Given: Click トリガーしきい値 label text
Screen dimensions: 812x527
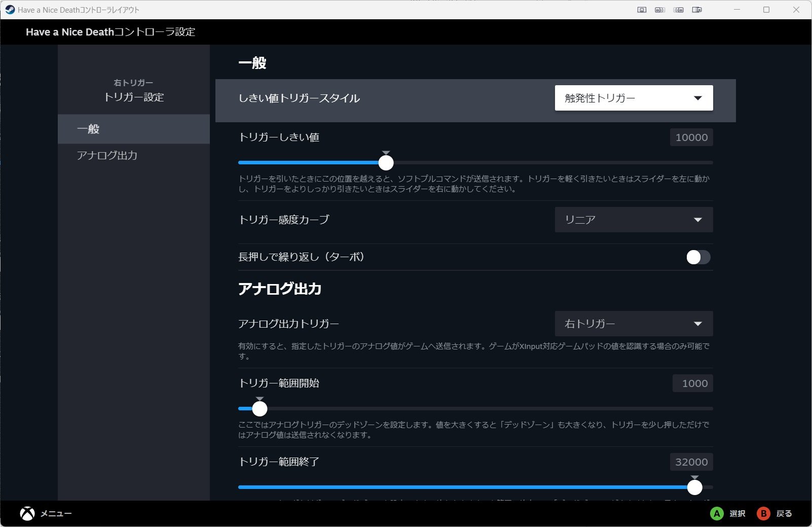Looking at the screenshot, I should pyautogui.click(x=279, y=137).
